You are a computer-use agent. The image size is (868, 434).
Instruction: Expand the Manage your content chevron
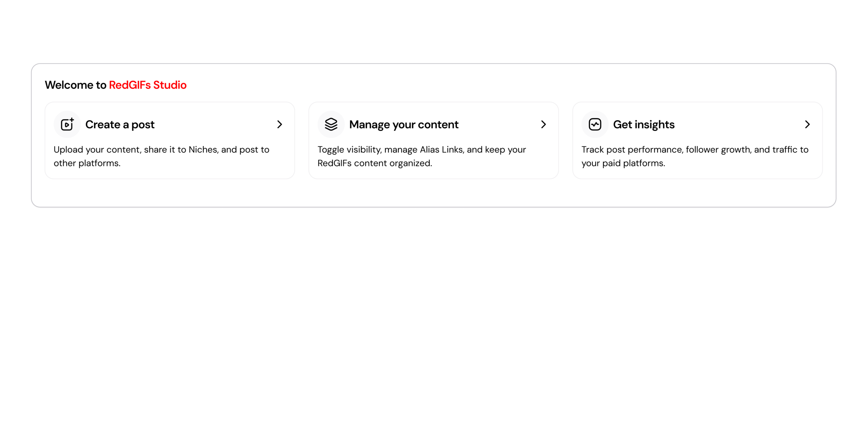(x=543, y=124)
